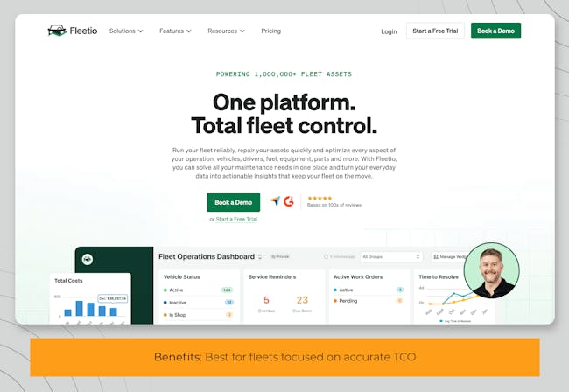Click the "Powering 1,000,000+ Fleet Assets" tagline
This screenshot has width=569, height=392.
point(284,74)
